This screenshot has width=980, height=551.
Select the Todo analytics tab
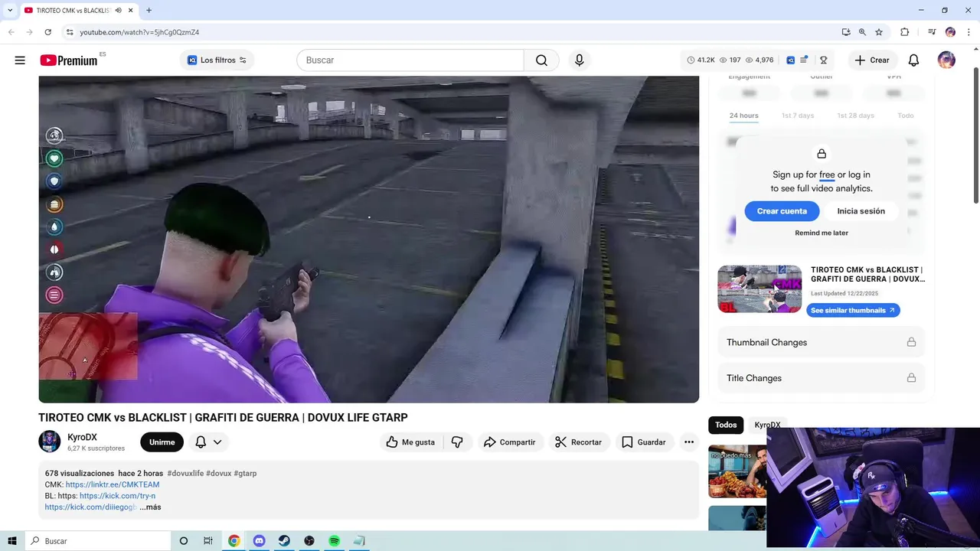pyautogui.click(x=906, y=116)
